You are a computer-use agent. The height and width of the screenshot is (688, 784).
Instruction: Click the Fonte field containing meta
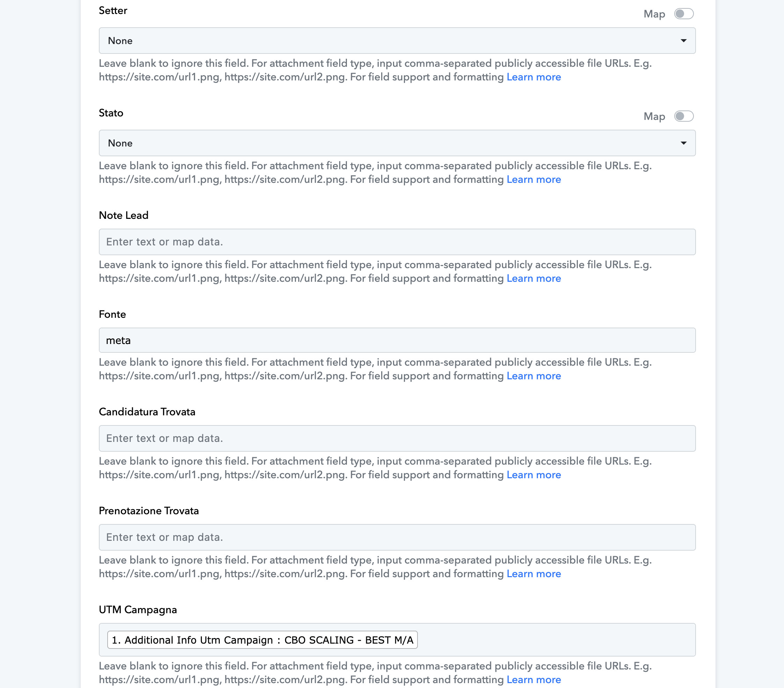(397, 341)
